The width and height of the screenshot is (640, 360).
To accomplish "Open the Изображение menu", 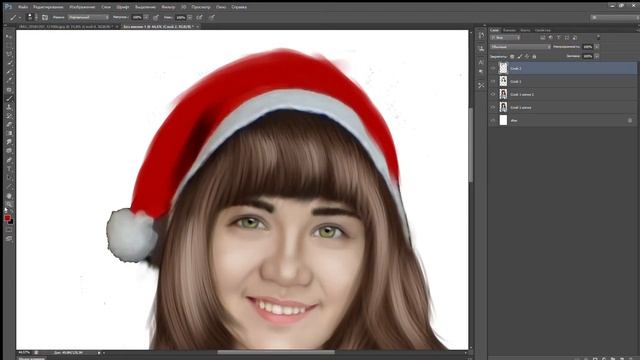I will (82, 7).
